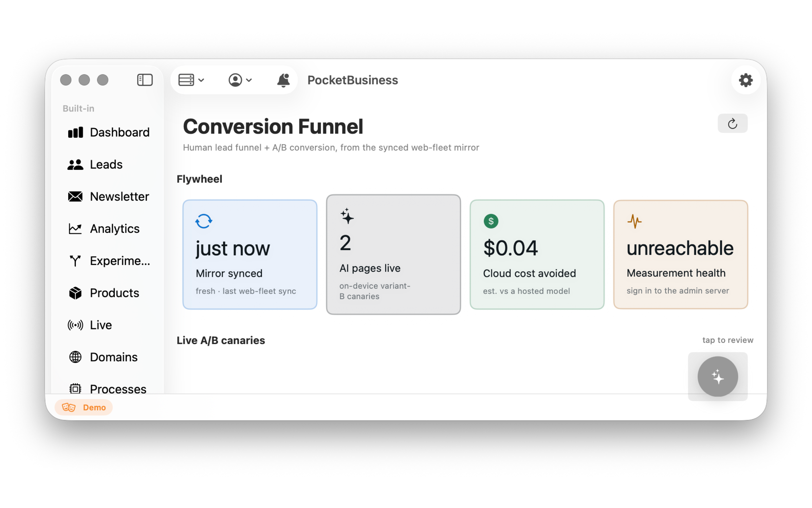Click the orange pulse waveform icon
The image size is (812, 508).
(x=634, y=221)
